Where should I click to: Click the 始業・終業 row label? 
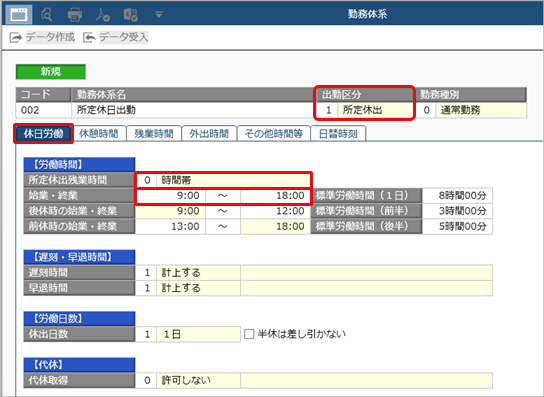[79, 196]
